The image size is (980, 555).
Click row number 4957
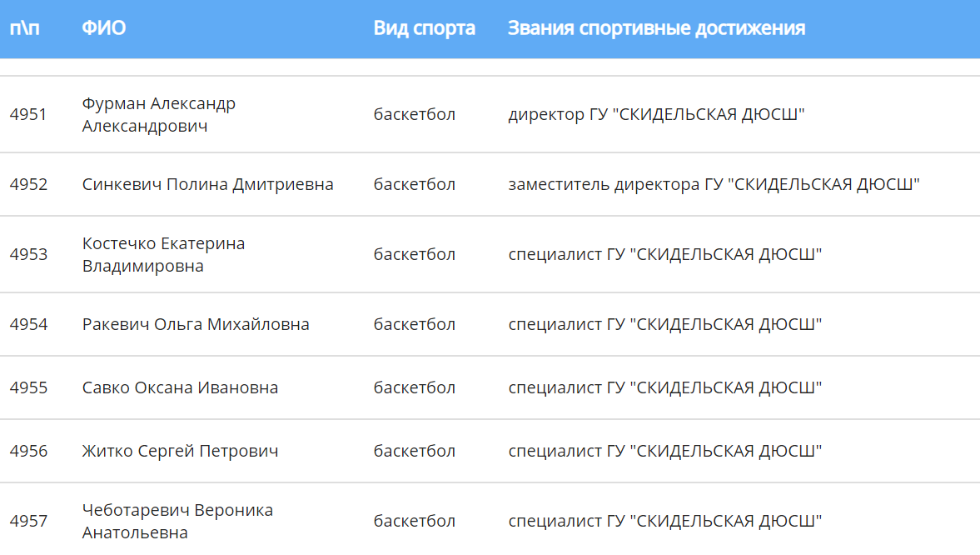pos(28,521)
